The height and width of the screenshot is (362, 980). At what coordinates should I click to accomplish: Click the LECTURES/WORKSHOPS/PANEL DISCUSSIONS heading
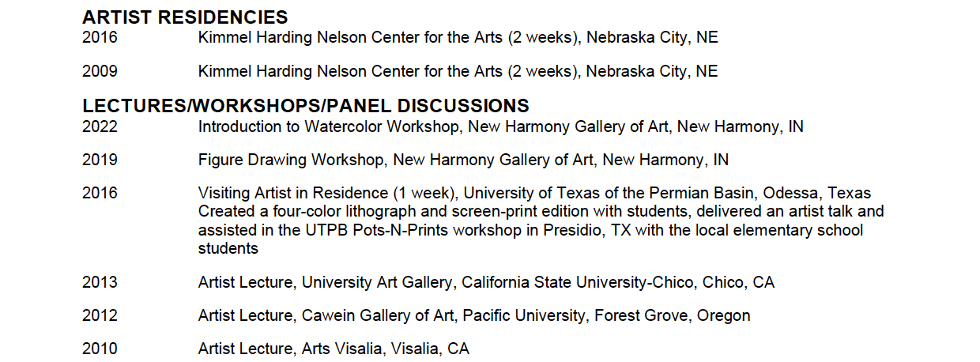306,105
